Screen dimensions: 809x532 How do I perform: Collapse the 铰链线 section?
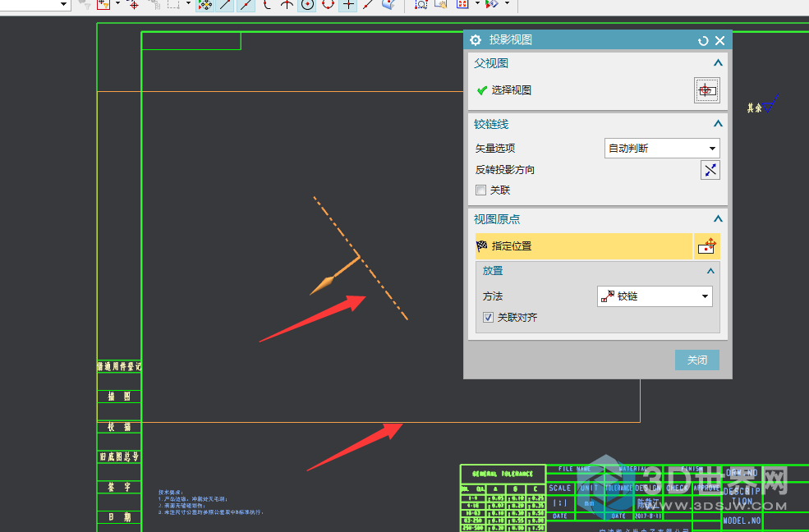click(x=718, y=124)
